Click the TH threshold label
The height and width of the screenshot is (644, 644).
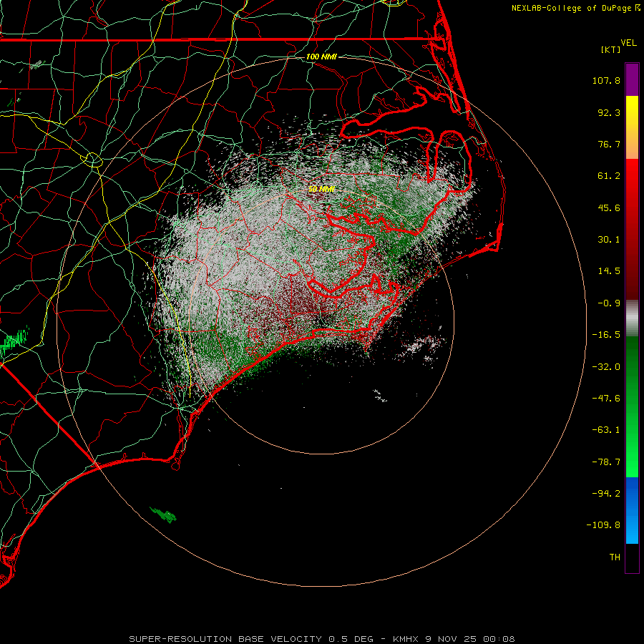pyautogui.click(x=615, y=557)
